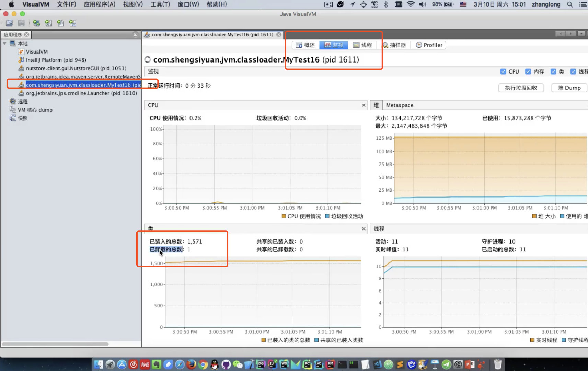
Task: Click the greyed Save snapshot toolbar icon
Action: (x=21, y=23)
